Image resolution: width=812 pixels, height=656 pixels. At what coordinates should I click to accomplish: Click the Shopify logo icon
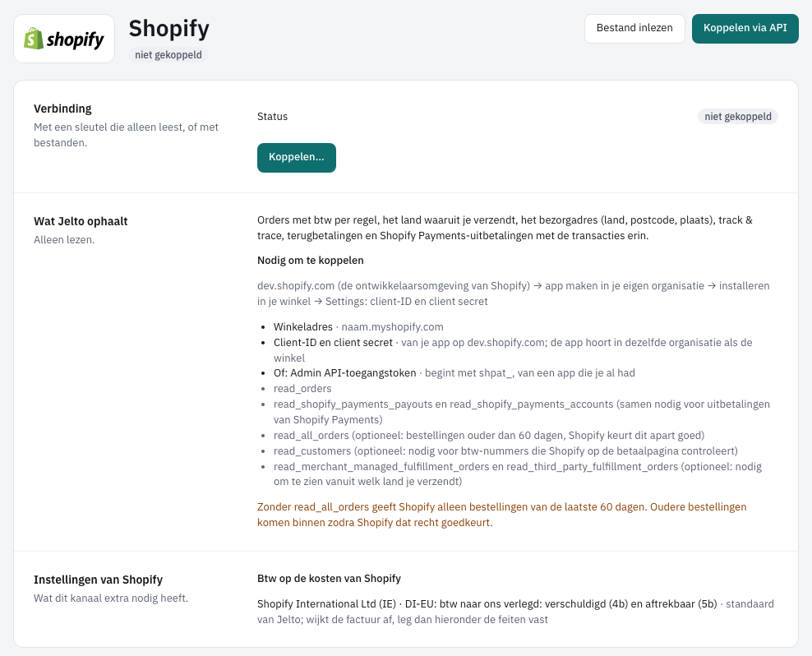pos(64,39)
